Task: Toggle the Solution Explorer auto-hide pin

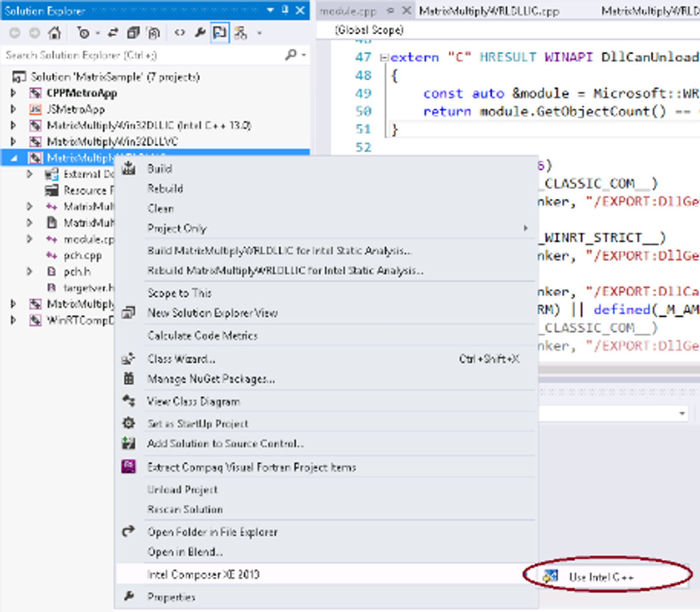Action: coord(285,10)
